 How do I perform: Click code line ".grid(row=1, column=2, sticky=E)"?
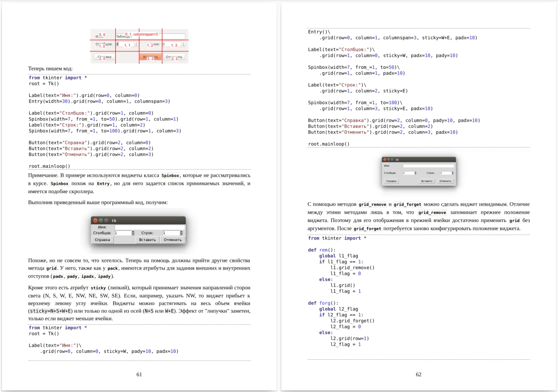pyautogui.click(x=363, y=91)
